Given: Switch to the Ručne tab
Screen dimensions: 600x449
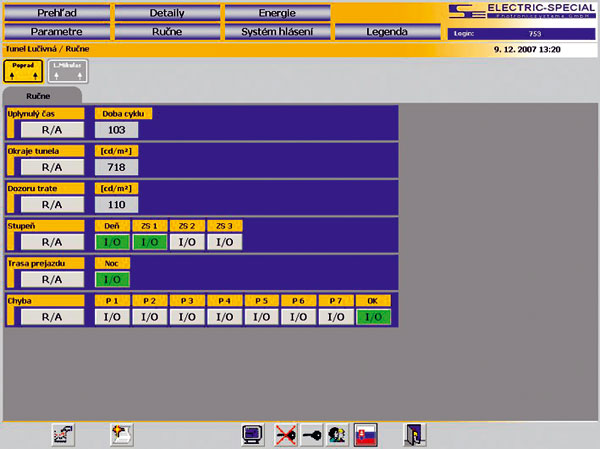Looking at the screenshot, I should (40, 98).
